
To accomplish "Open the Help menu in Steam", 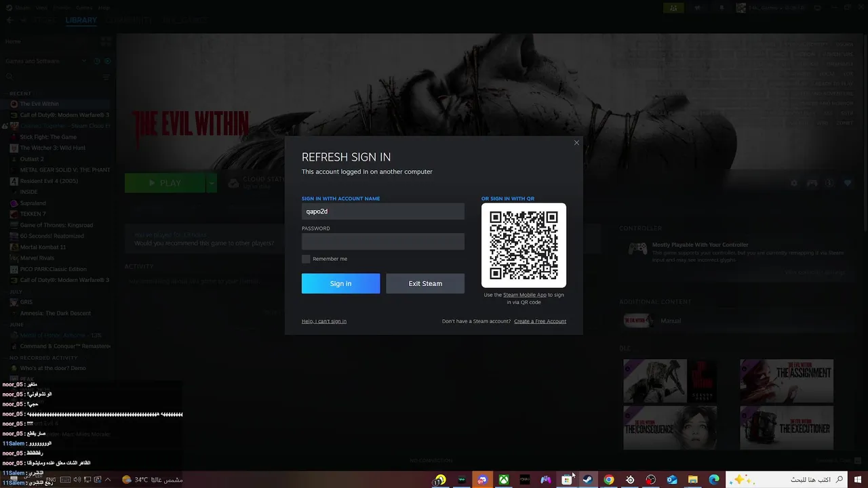I will click(x=104, y=7).
